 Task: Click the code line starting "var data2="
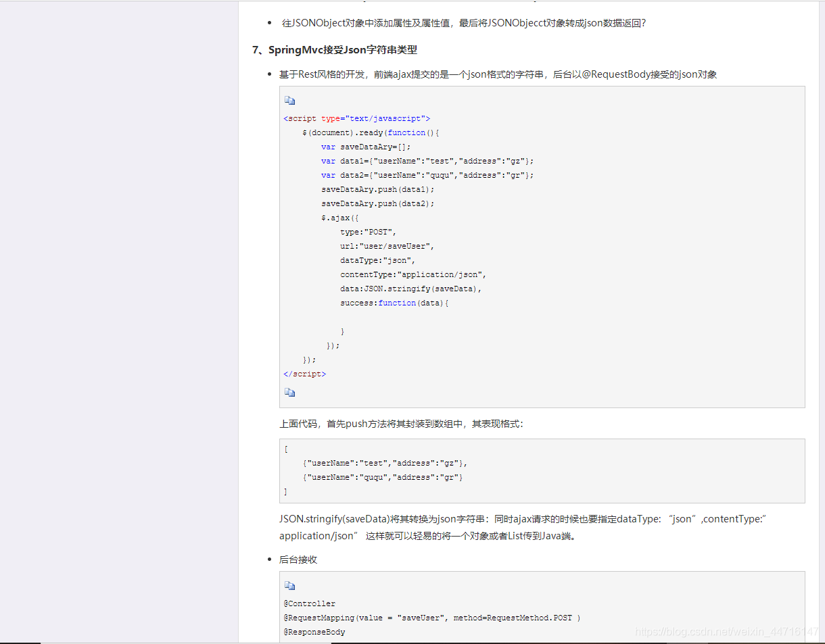(427, 175)
